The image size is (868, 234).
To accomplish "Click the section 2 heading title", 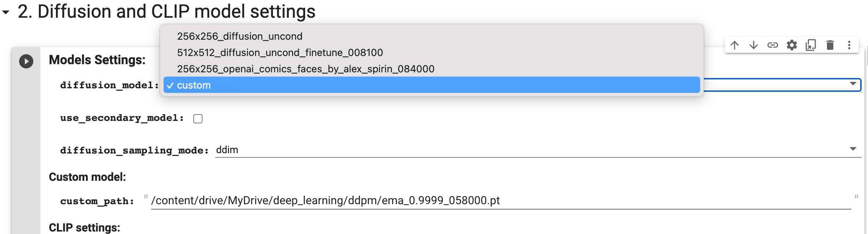I will tap(166, 11).
